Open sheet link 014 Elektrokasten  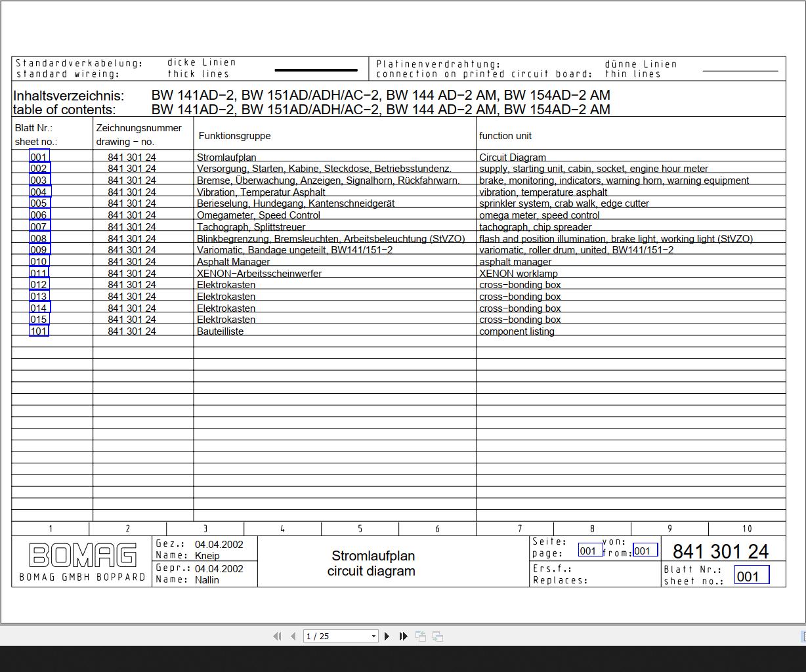(39, 308)
